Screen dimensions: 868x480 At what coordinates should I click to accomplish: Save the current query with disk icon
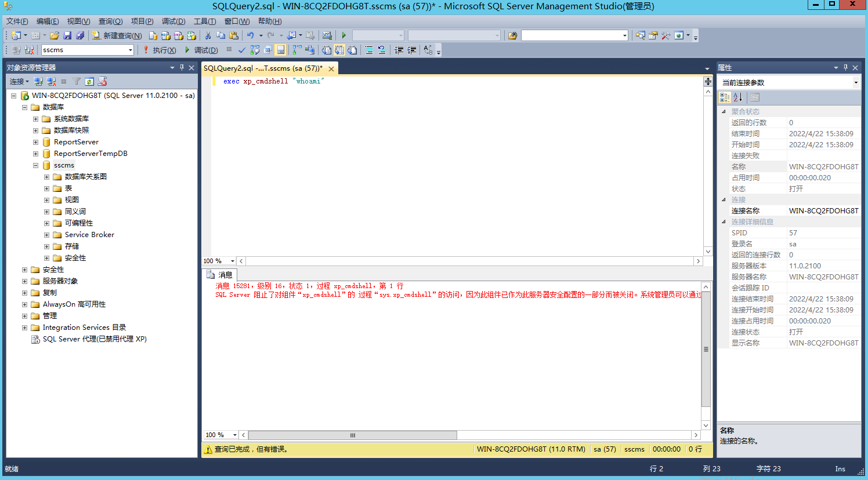pos(67,35)
